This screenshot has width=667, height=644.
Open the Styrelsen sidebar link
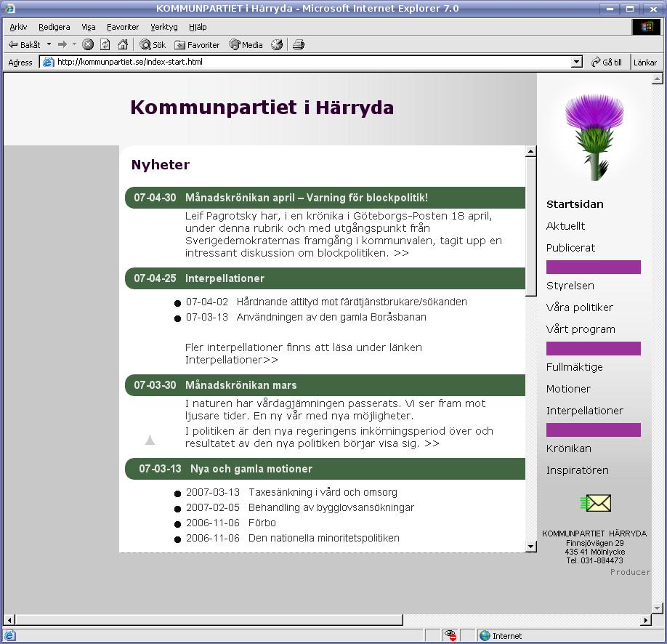pos(570,286)
